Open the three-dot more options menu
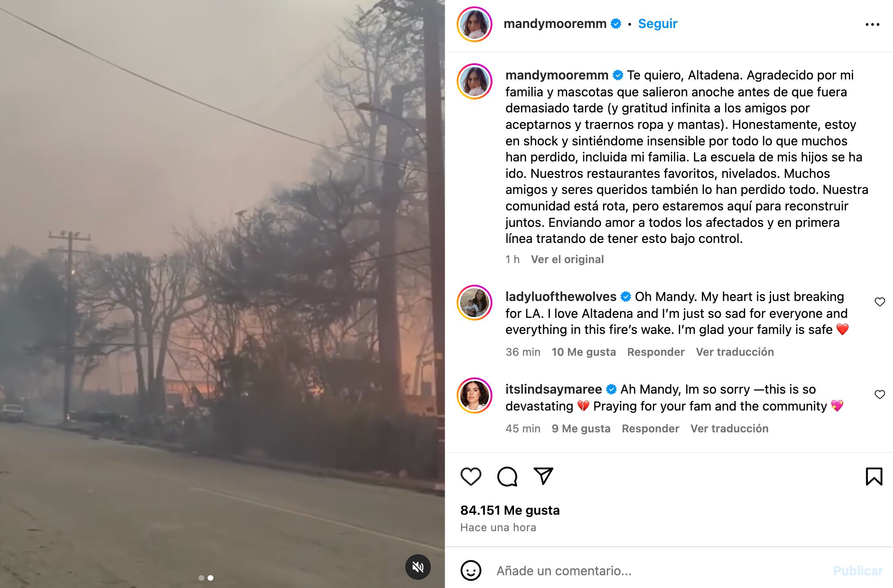Screen dimensions: 893x588 872,24
